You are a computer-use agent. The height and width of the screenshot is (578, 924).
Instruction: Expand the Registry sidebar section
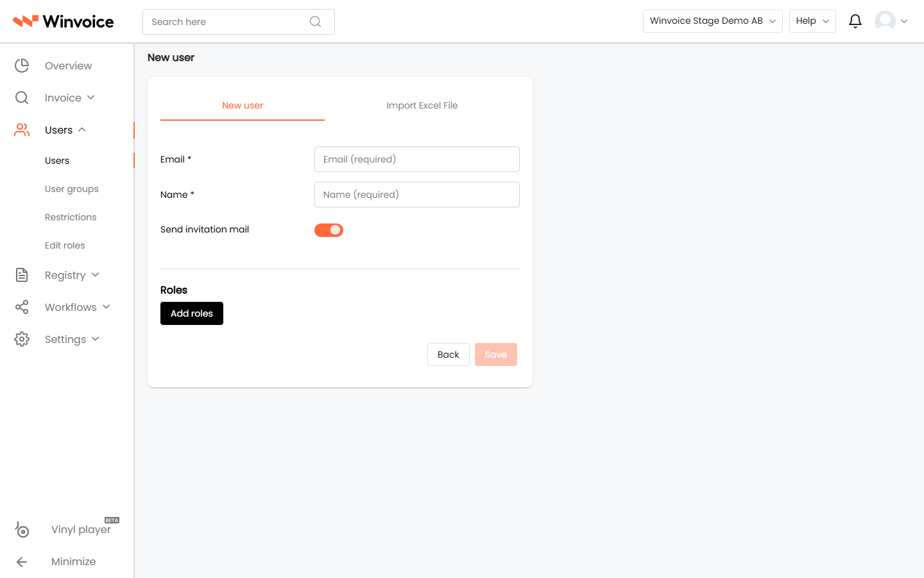point(96,275)
